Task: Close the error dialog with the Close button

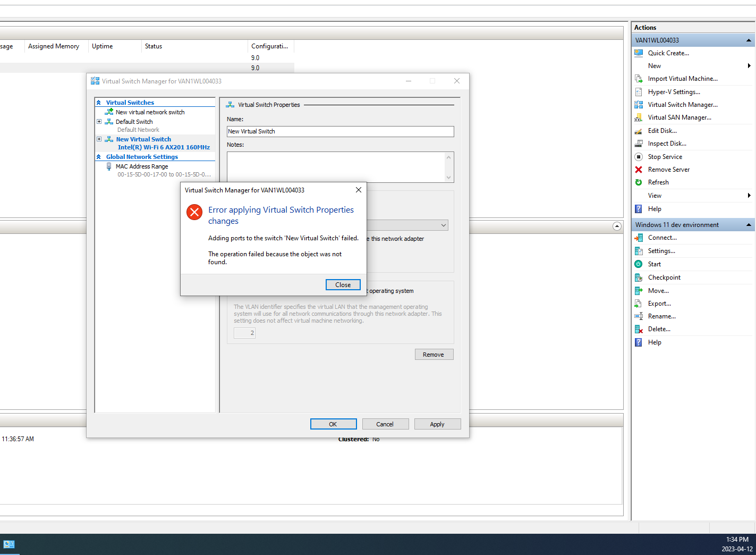Action: [343, 285]
